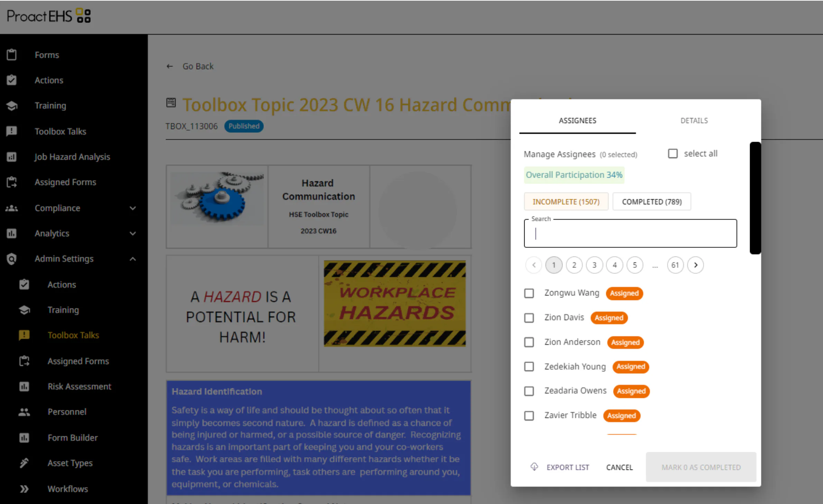Click the assignee panel vertical scrollbar

pos(755,198)
